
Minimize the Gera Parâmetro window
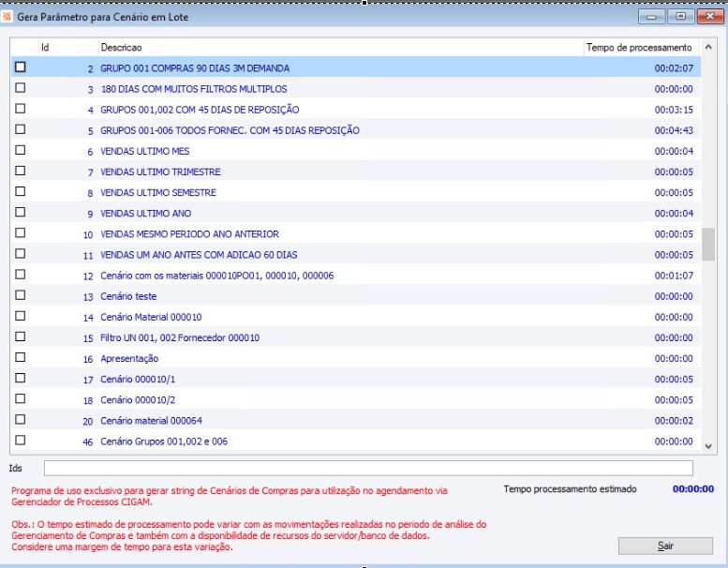tap(651, 17)
